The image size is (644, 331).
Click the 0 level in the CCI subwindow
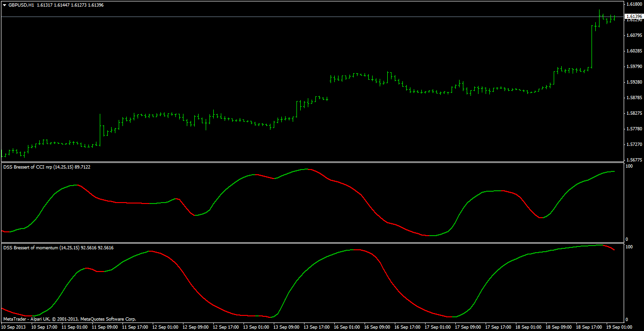[x=627, y=239]
